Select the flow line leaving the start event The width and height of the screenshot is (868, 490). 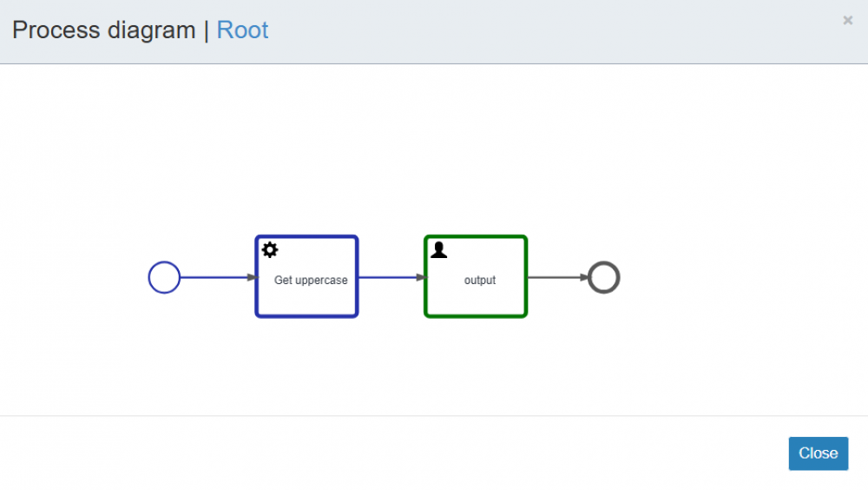213,278
